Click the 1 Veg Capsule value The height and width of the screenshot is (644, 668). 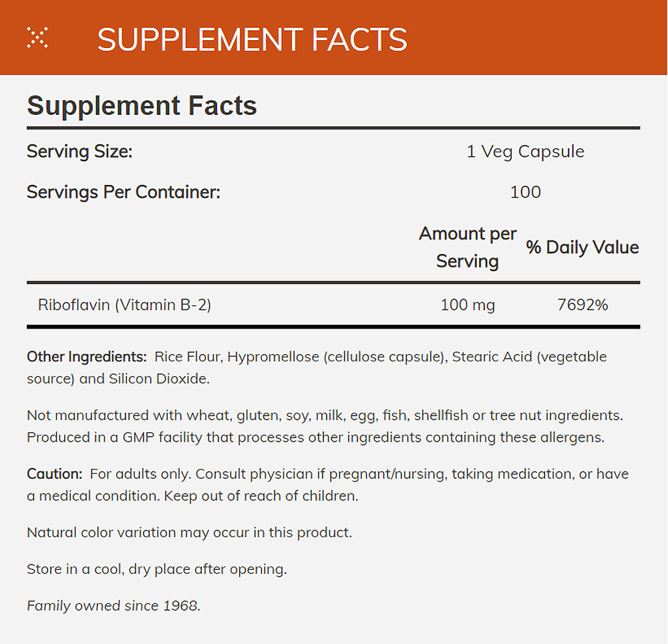pyautogui.click(x=525, y=152)
